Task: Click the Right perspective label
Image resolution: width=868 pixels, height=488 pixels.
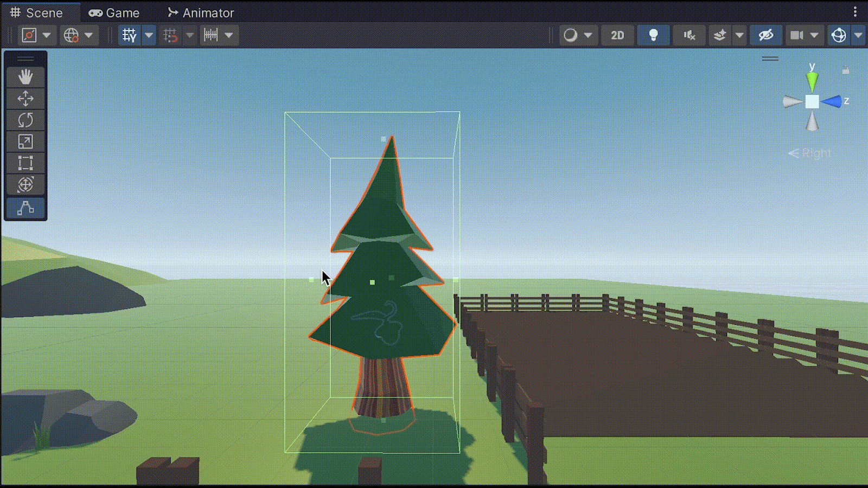Action: [x=810, y=153]
